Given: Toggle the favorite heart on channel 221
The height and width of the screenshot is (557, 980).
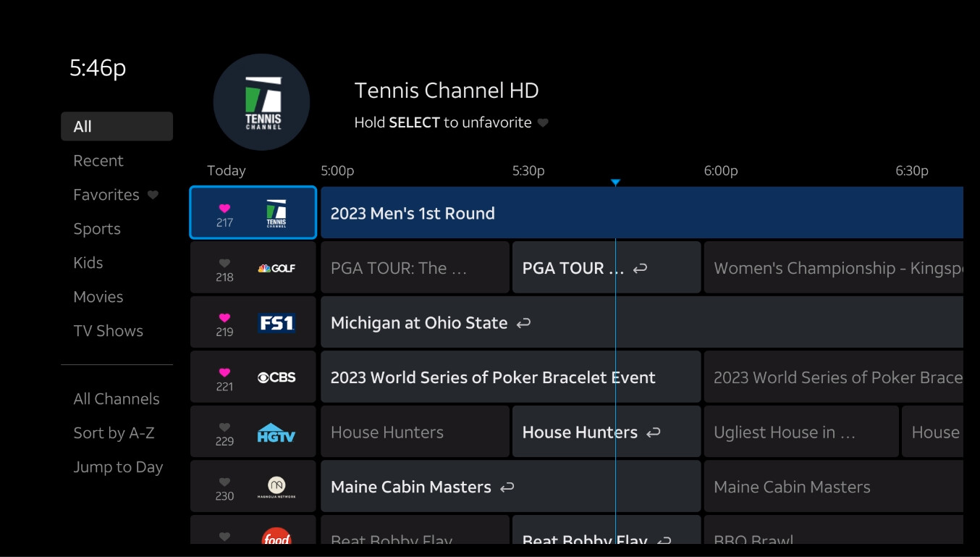Looking at the screenshot, I should coord(224,373).
